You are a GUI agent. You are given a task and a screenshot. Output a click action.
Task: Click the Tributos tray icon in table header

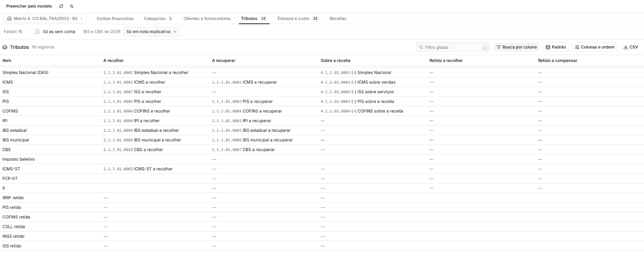5,47
